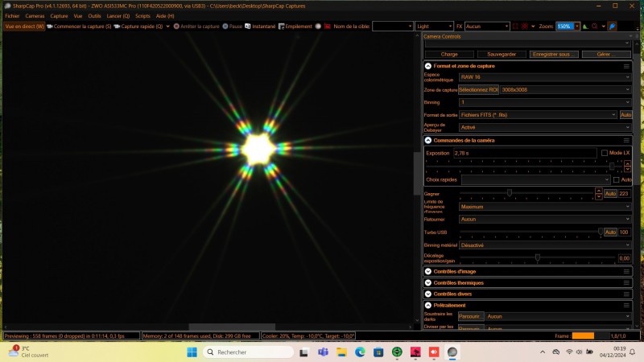
Task: Open the Format et zone de capture panel menu icon
Action: coord(626,65)
